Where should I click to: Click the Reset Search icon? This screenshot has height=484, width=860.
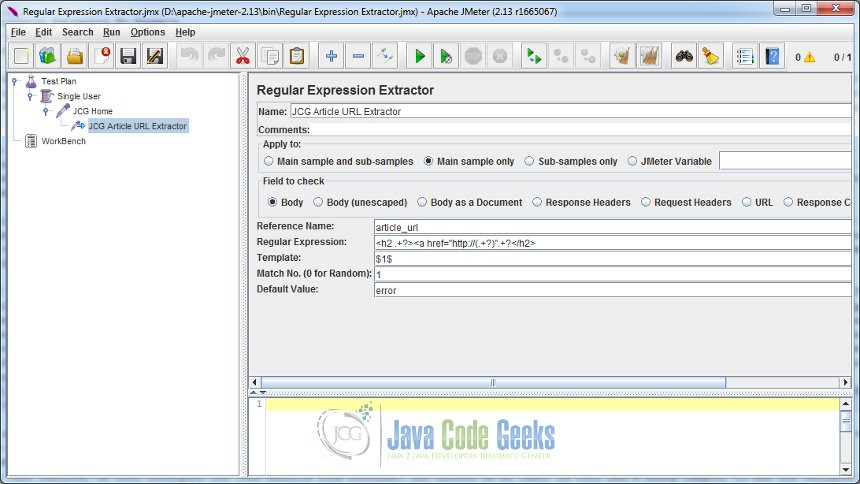coord(710,56)
